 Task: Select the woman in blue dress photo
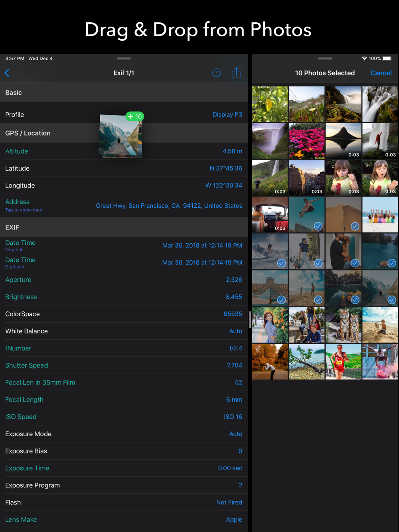point(270,325)
